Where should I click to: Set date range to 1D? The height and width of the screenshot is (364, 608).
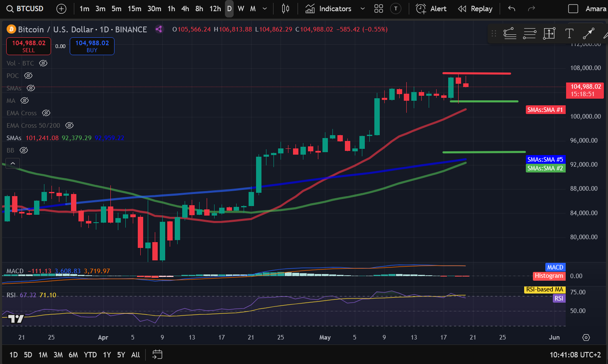(14, 355)
